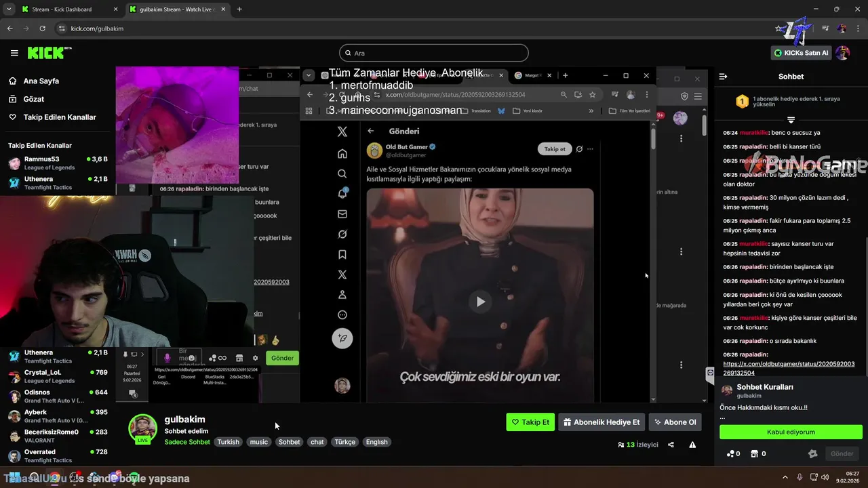Open a new browser tab

coord(239,9)
